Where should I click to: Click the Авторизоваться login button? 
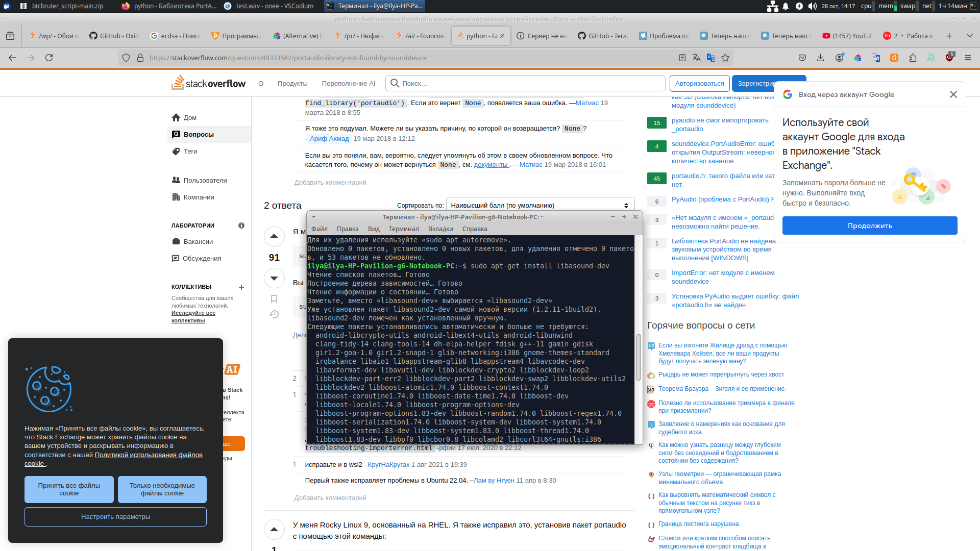(699, 83)
